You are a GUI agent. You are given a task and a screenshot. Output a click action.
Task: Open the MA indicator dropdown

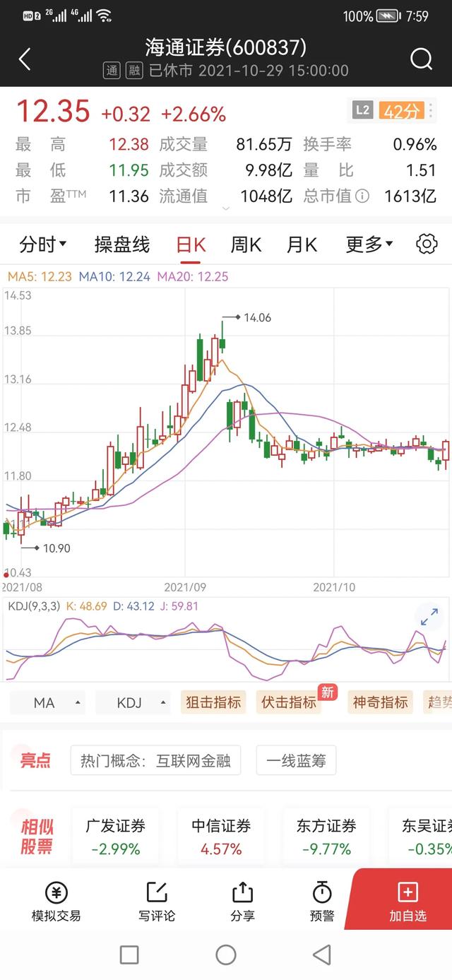pyautogui.click(x=48, y=702)
